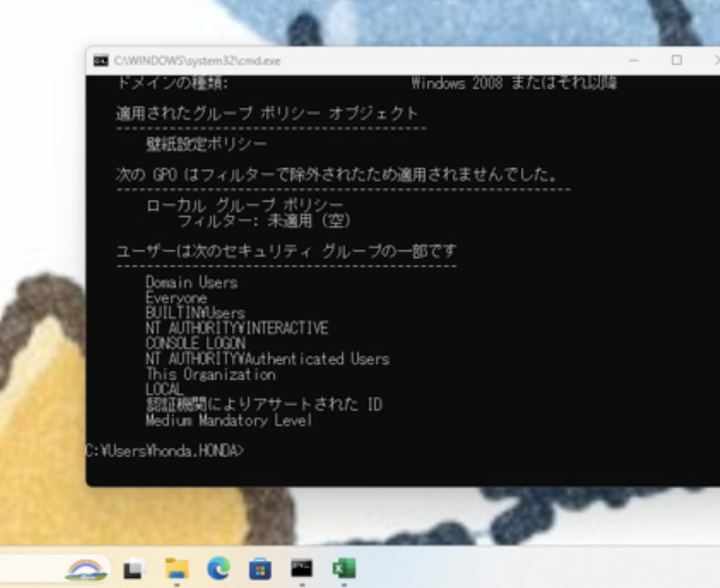
Task: Open the Microsoft Store taskbar icon
Action: pos(260,569)
